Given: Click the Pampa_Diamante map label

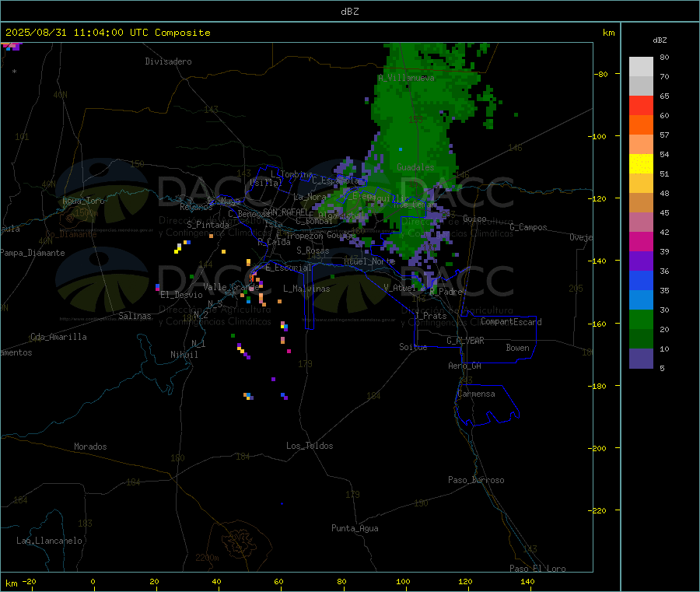Looking at the screenshot, I should click(32, 253).
